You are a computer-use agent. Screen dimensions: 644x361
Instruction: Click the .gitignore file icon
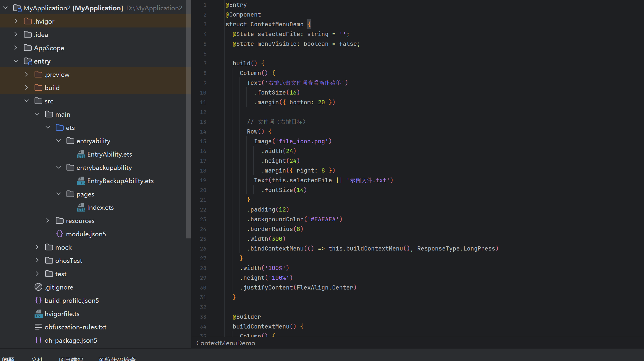(x=38, y=287)
